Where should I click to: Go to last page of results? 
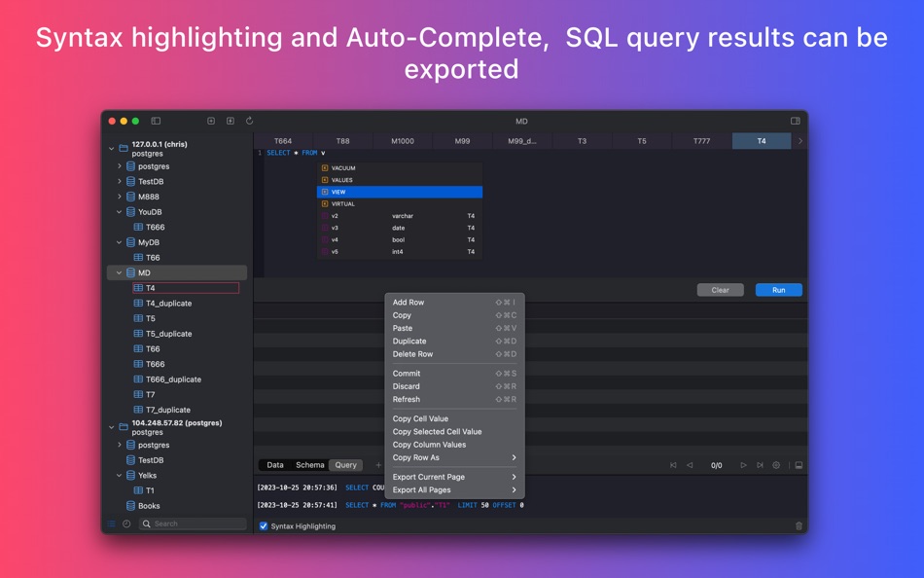[x=760, y=465]
